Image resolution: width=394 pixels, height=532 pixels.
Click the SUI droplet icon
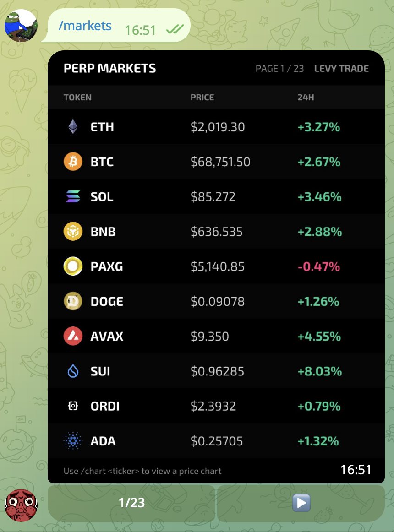pos(73,371)
